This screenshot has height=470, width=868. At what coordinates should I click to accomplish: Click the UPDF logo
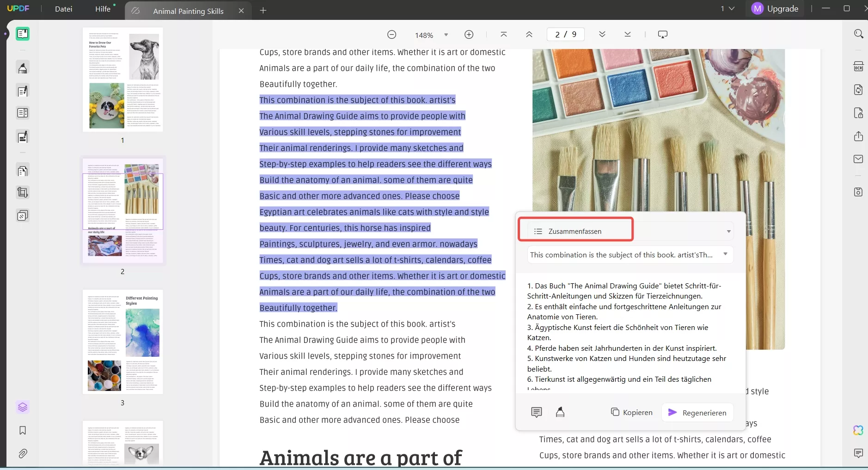[x=18, y=8]
